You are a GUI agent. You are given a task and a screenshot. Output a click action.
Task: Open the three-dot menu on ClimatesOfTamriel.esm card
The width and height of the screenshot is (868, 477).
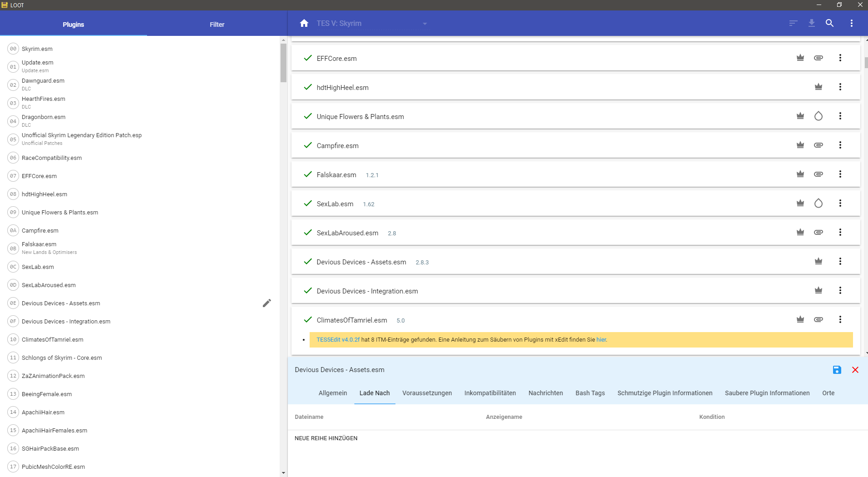tap(840, 319)
